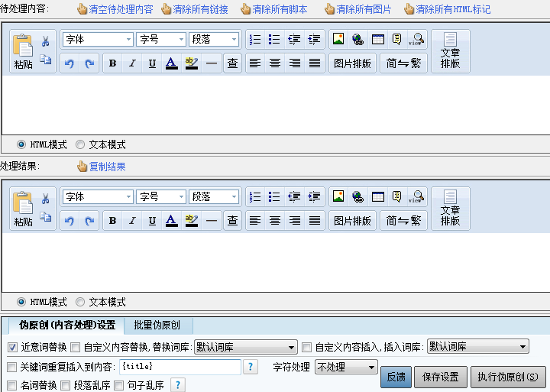Screen dimensions: 550x392
Task: Click the 执行伪原创(S) button
Action: (507, 376)
